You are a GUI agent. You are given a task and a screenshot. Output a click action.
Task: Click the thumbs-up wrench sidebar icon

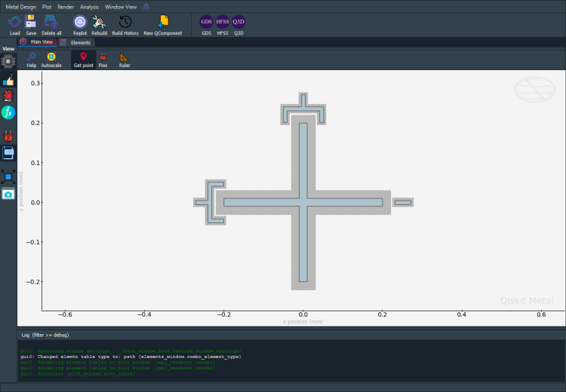click(x=8, y=80)
